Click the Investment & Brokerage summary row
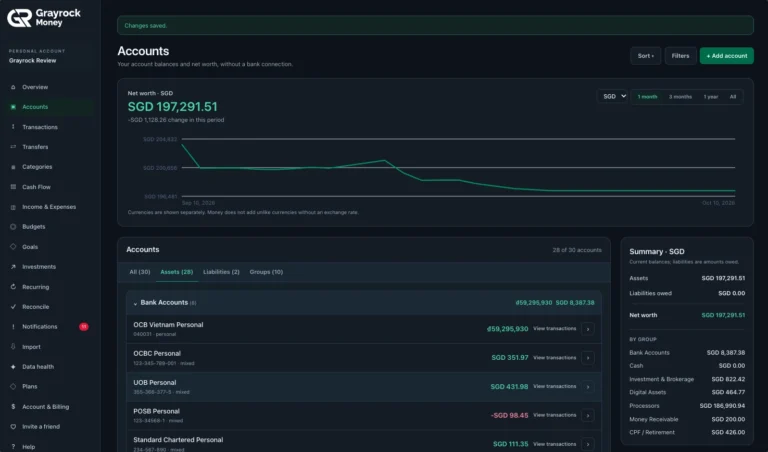 (x=687, y=379)
